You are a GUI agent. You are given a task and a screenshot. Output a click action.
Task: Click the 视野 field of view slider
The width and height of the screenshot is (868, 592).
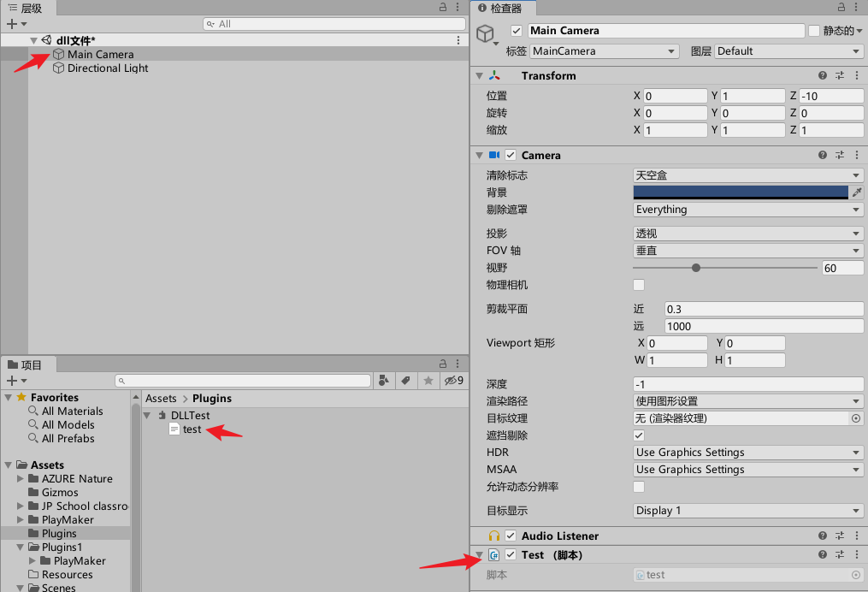724,268
